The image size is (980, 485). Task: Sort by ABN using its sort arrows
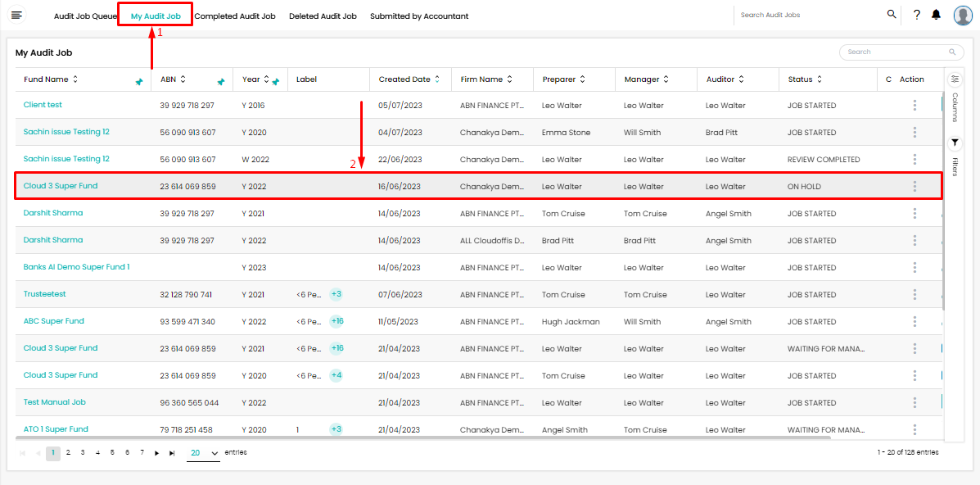pyautogui.click(x=183, y=79)
